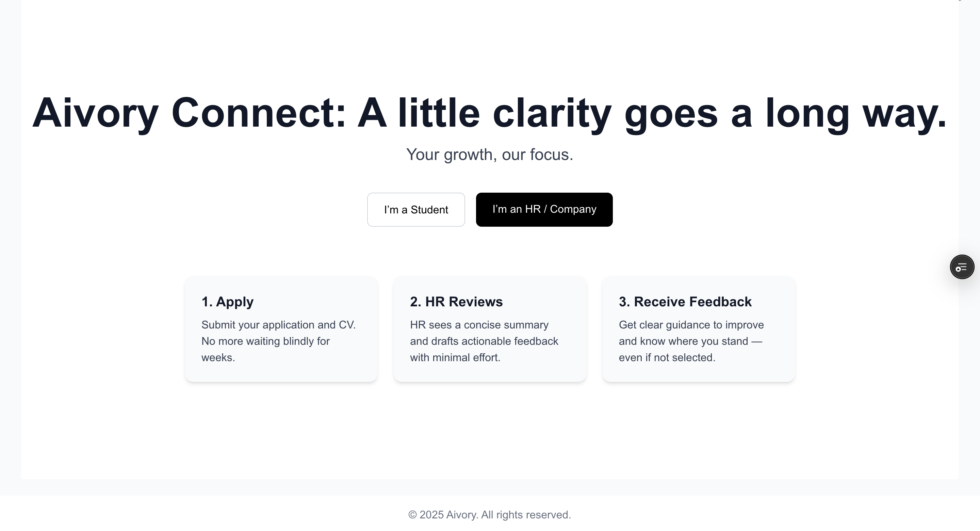Click the HR Reviews description text
The image size is (980, 531).
[x=484, y=341]
